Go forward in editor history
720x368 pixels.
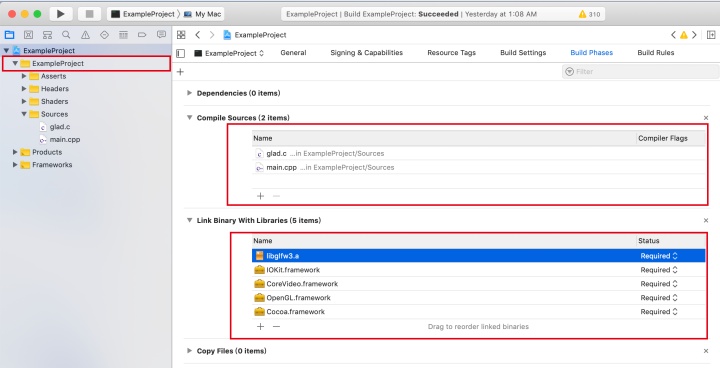point(212,35)
